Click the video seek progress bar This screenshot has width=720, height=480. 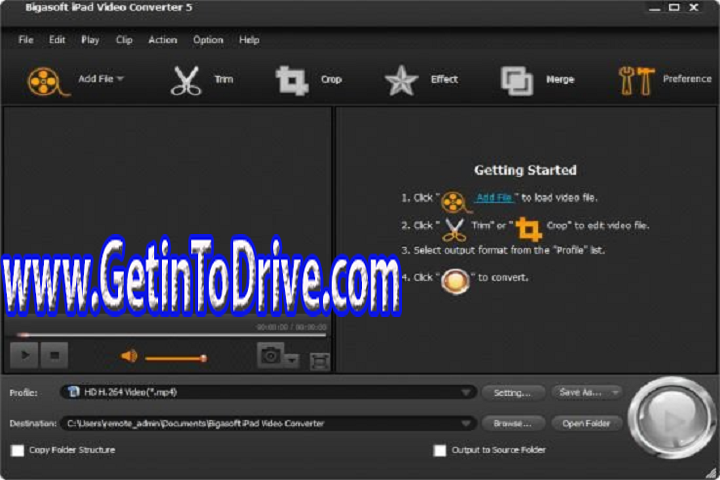[x=170, y=335]
